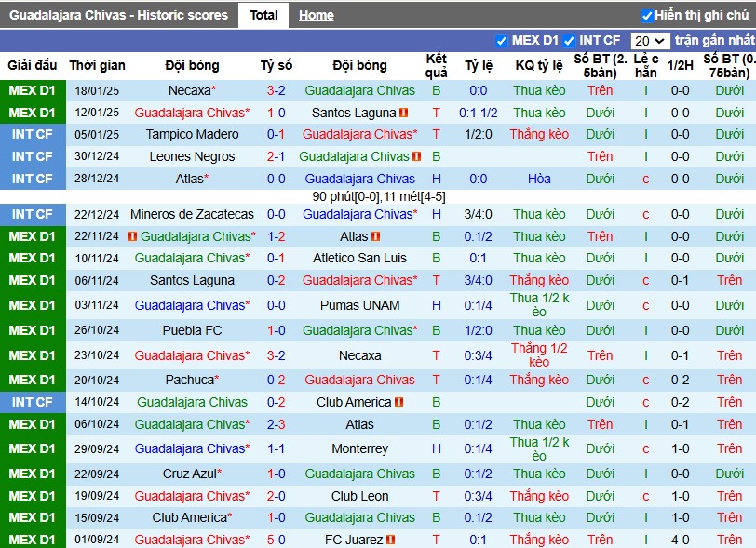This screenshot has width=756, height=548.
Task: Click the 1/2H column header
Action: click(680, 65)
